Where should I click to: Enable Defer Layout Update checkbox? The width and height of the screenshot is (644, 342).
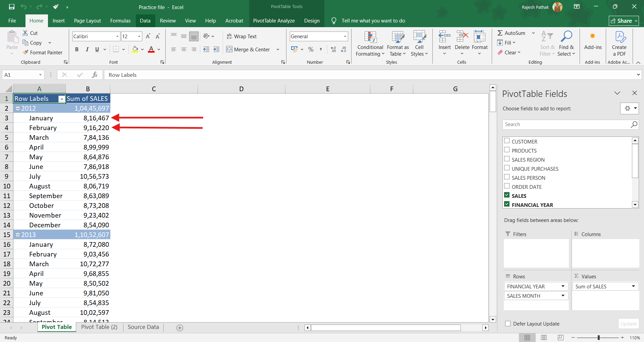[x=508, y=324]
